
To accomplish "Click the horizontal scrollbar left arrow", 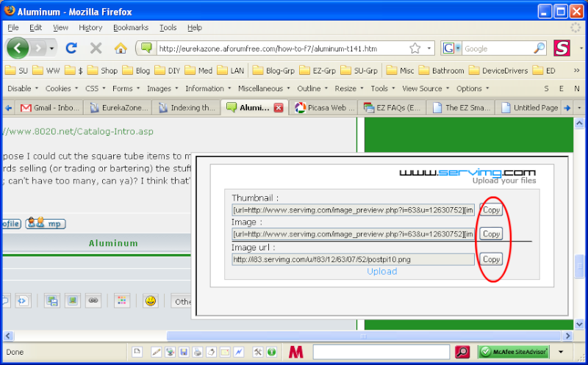I will [x=8, y=336].
